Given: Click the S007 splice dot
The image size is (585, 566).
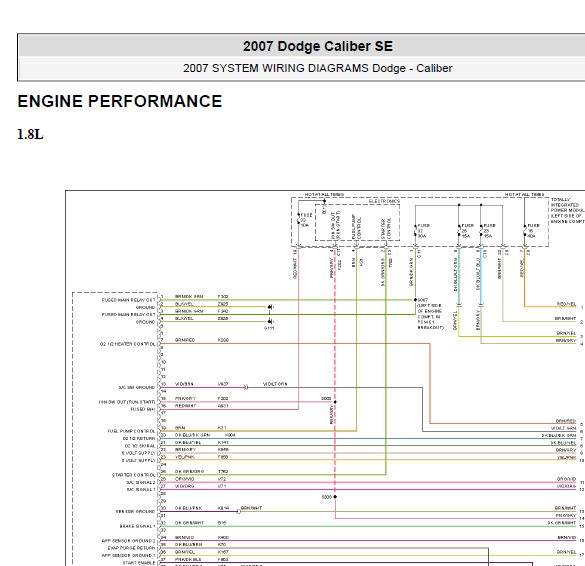Looking at the screenshot, I should tap(415, 300).
